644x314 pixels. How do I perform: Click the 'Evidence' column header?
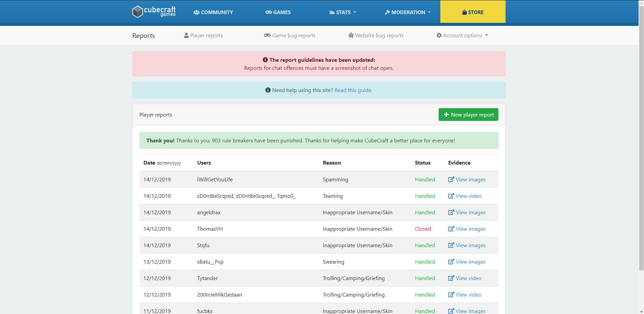459,163
